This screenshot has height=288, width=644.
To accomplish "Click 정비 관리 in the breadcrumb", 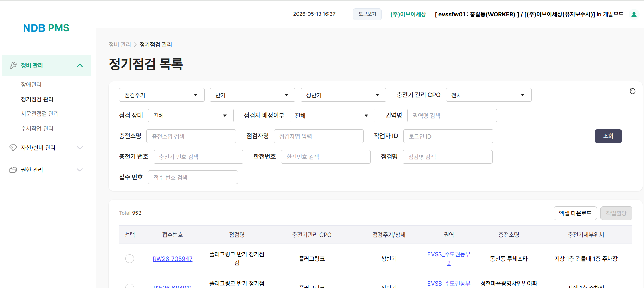I will (120, 45).
